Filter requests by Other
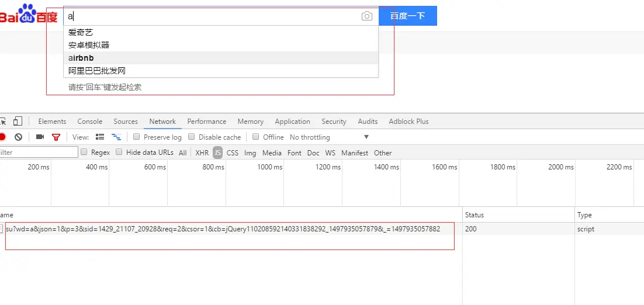 [x=383, y=152]
